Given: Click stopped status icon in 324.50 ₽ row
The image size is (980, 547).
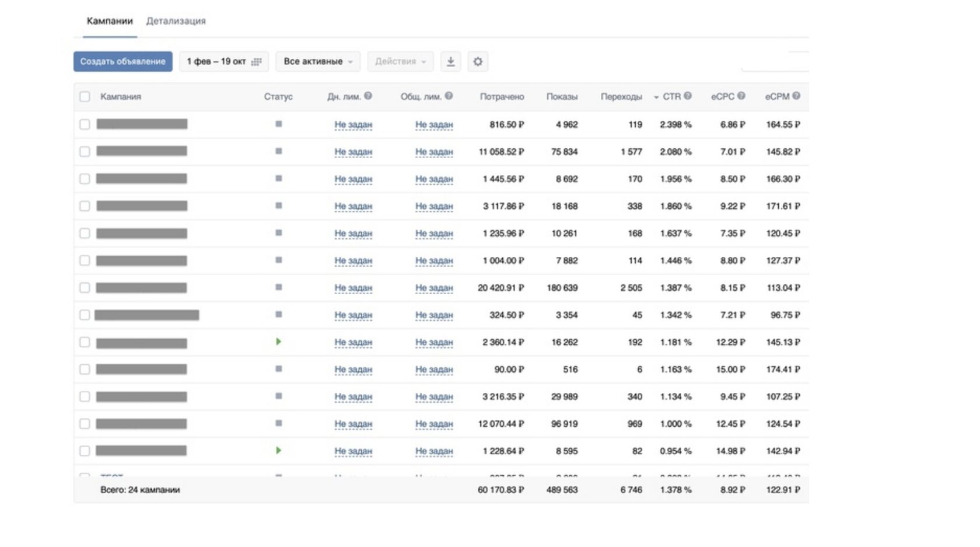Looking at the screenshot, I should click(x=278, y=315).
